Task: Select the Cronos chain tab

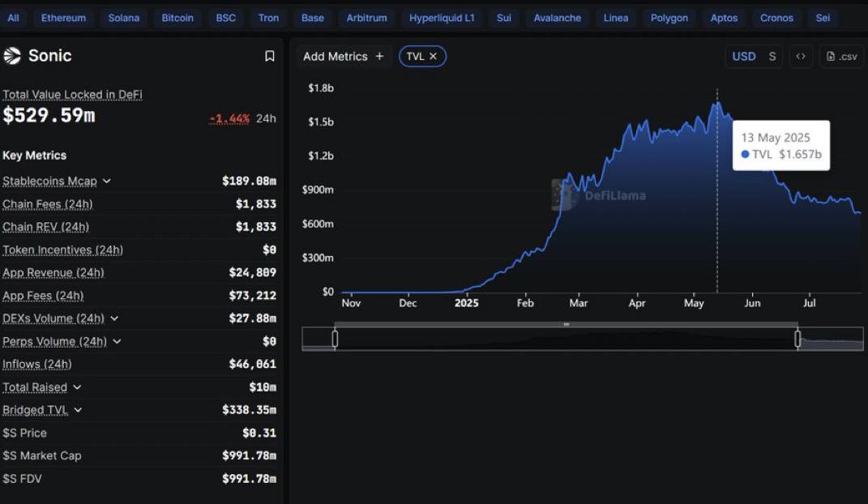Action: [776, 18]
